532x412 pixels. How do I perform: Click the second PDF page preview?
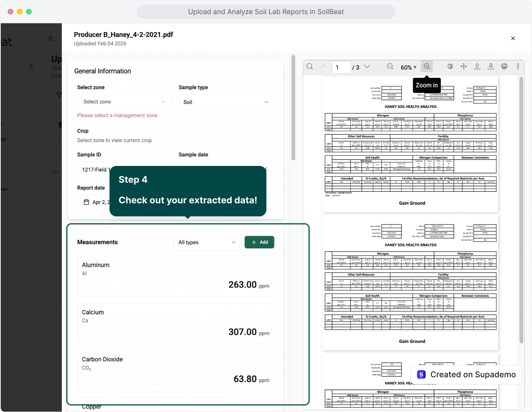coord(410,283)
